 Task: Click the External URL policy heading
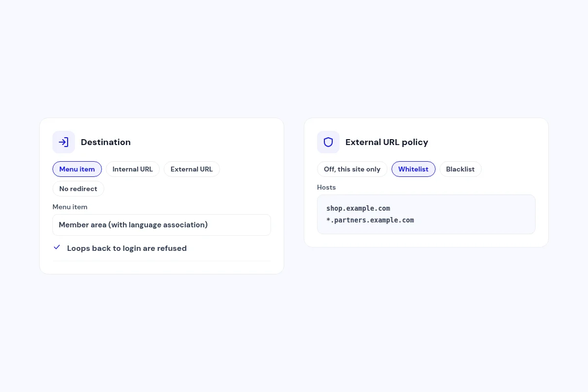click(x=387, y=142)
